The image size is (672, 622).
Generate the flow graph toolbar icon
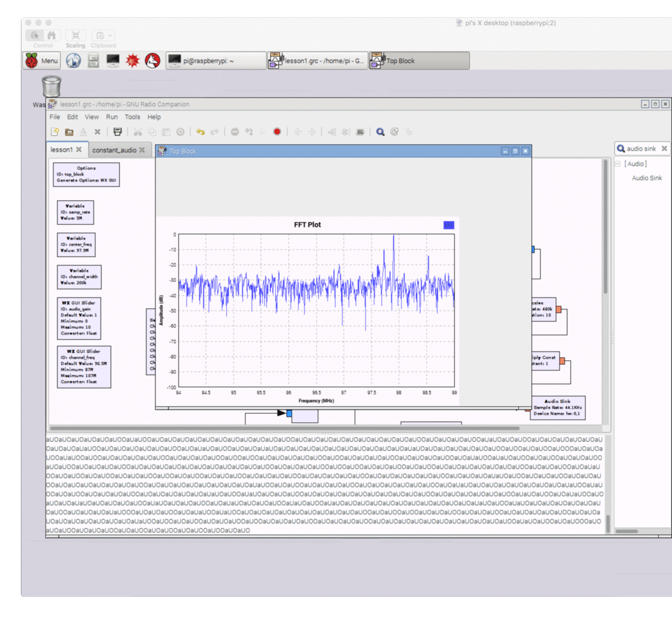pyautogui.click(x=249, y=132)
